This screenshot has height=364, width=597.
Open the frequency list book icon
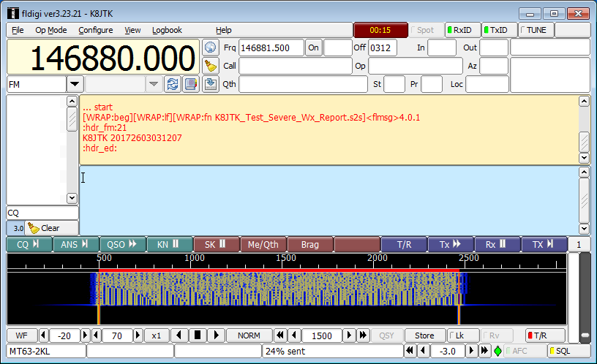(x=191, y=84)
